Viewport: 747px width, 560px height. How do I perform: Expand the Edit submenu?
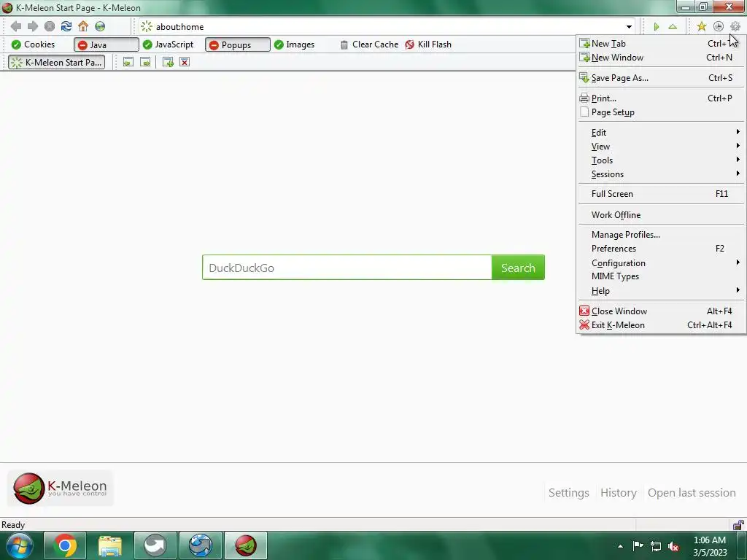pyautogui.click(x=661, y=133)
